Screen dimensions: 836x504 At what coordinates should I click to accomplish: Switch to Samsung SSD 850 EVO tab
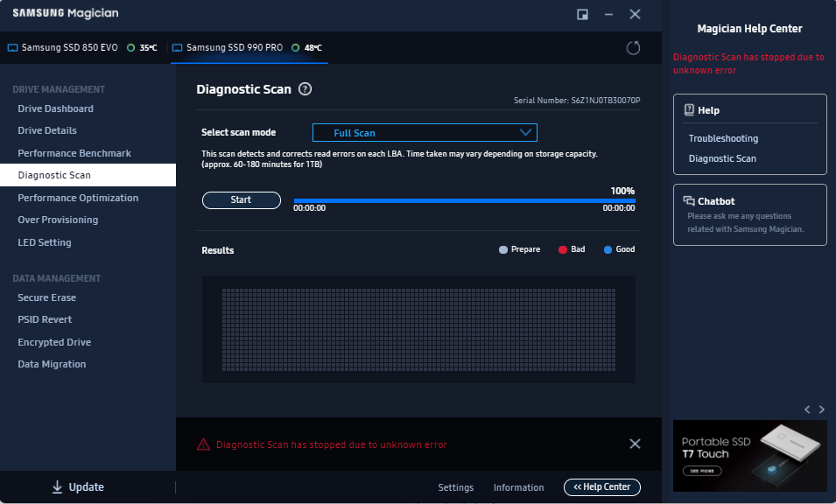click(x=82, y=48)
